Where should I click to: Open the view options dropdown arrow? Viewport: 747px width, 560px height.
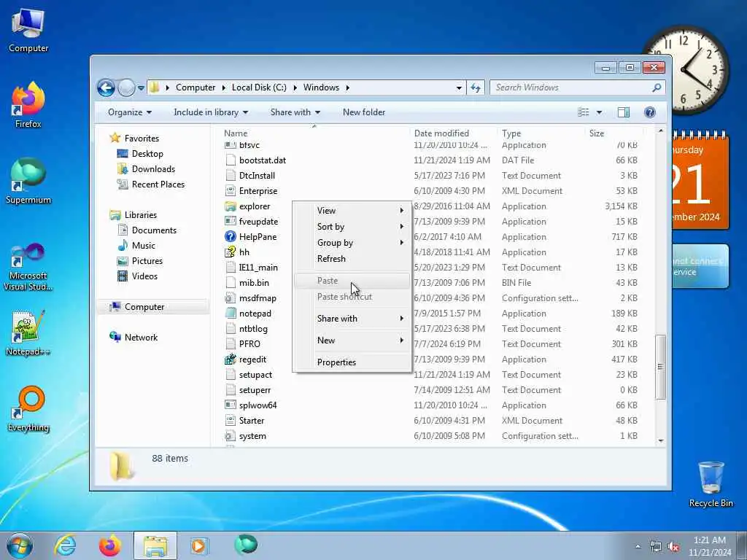(x=600, y=112)
